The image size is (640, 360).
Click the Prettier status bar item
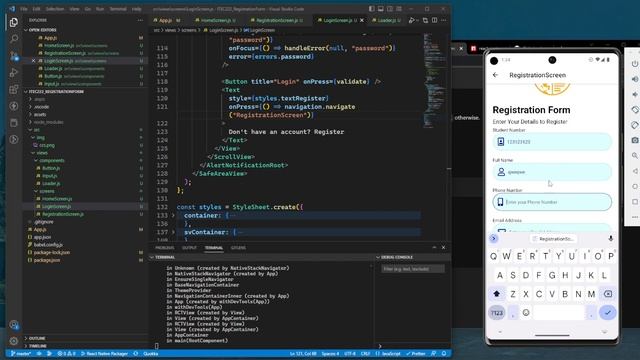pyautogui.click(x=416, y=353)
